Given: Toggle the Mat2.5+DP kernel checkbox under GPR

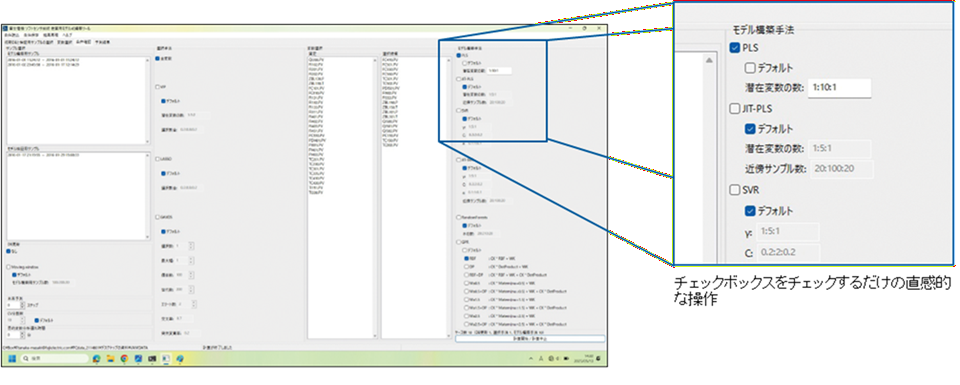Looking at the screenshot, I should (x=467, y=323).
